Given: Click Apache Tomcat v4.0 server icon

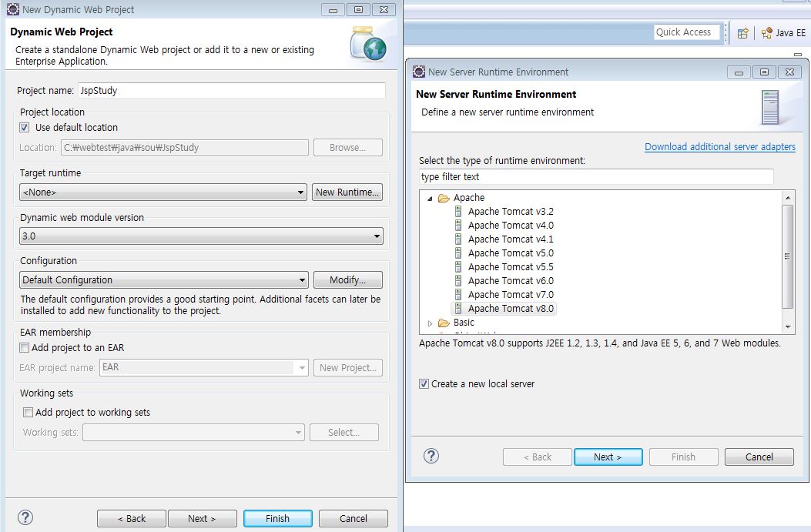Looking at the screenshot, I should (457, 226).
